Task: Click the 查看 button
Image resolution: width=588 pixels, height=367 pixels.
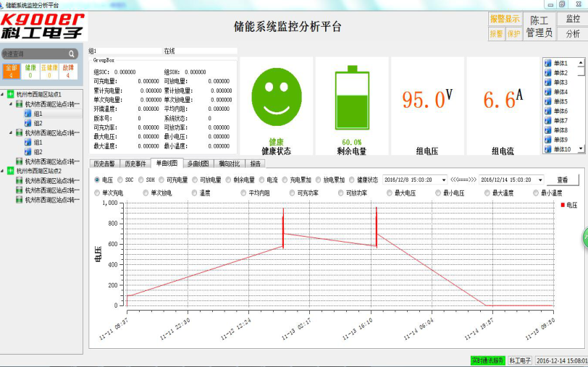Action: click(x=563, y=180)
